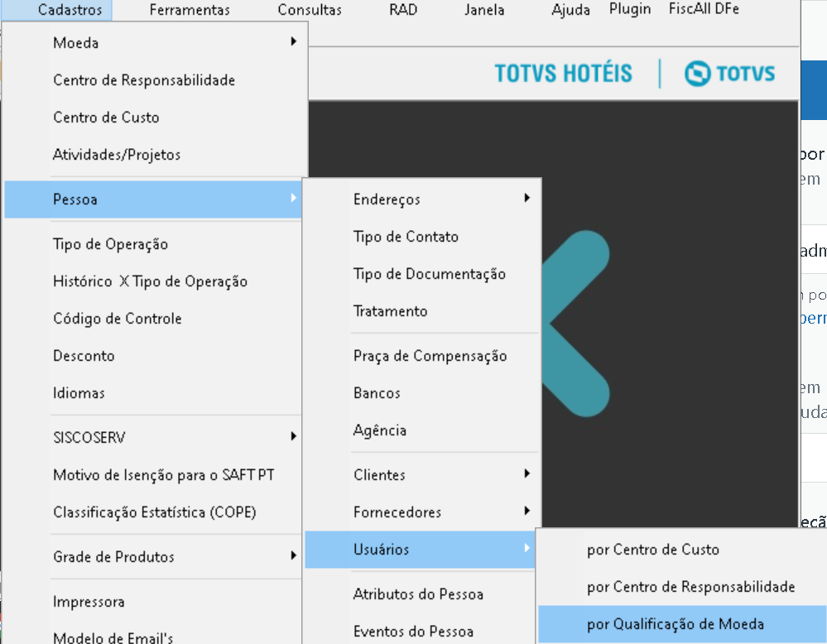
Task: Select Grade de Produtos menu item
Action: (x=153, y=557)
